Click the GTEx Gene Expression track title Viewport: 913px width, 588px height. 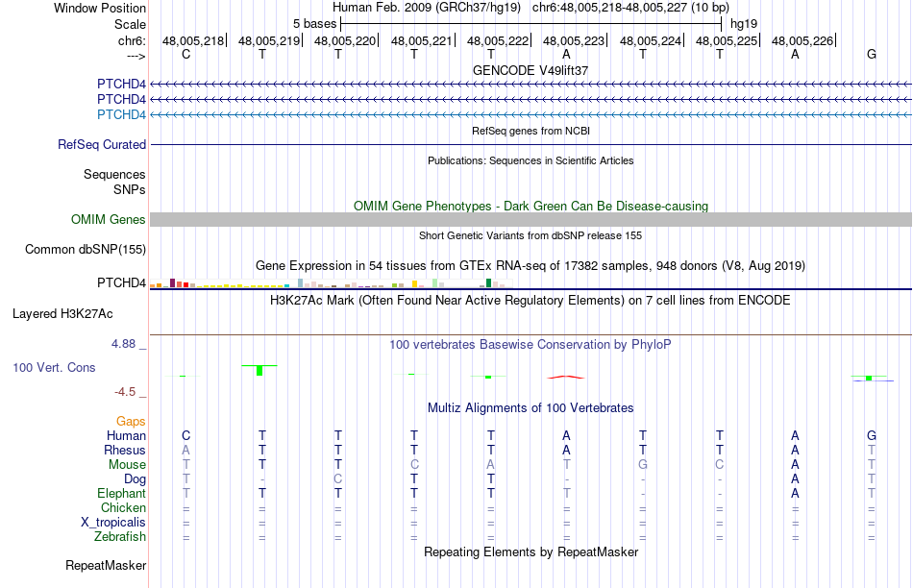(x=531, y=266)
